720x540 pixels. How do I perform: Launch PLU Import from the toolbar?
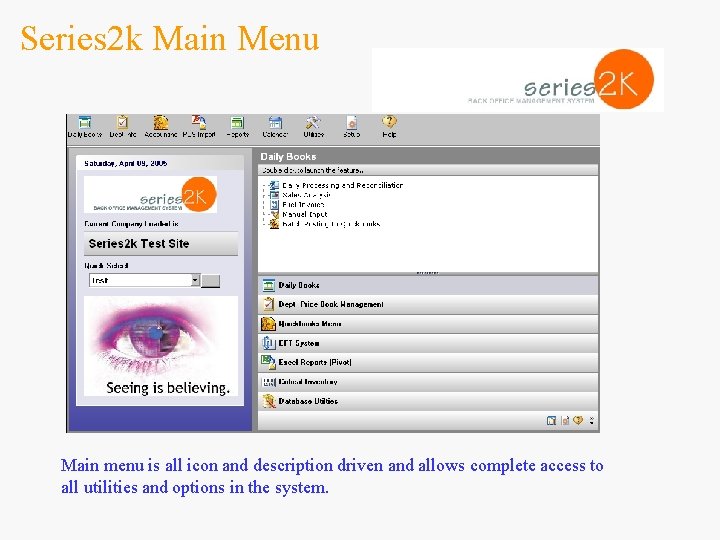(199, 126)
